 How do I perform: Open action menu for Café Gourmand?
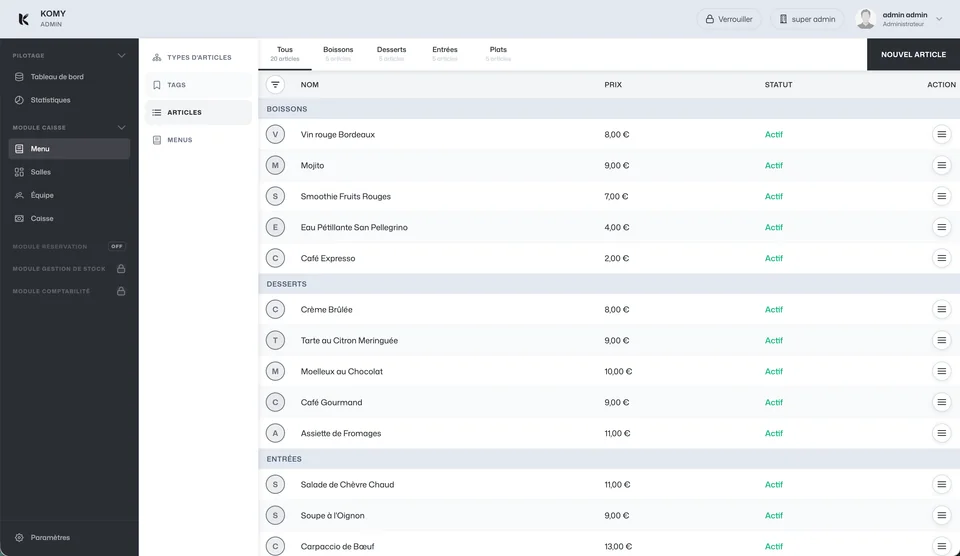942,402
